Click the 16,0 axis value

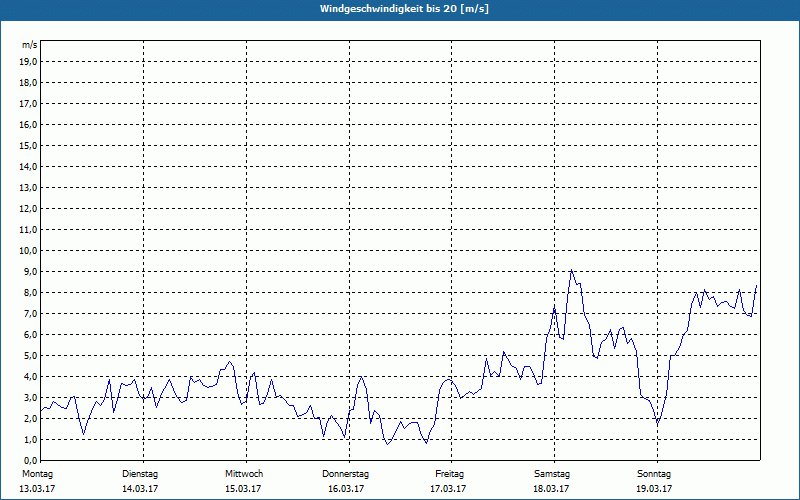pyautogui.click(x=27, y=124)
